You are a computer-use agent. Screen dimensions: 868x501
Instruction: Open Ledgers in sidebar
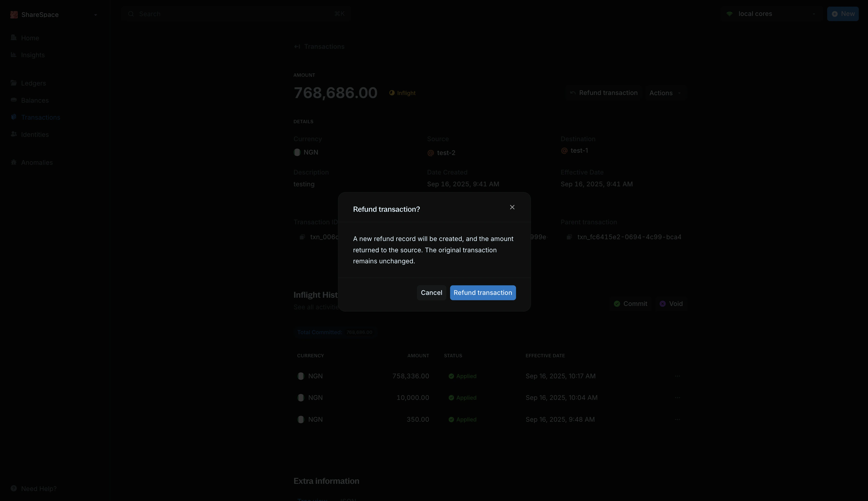(33, 83)
